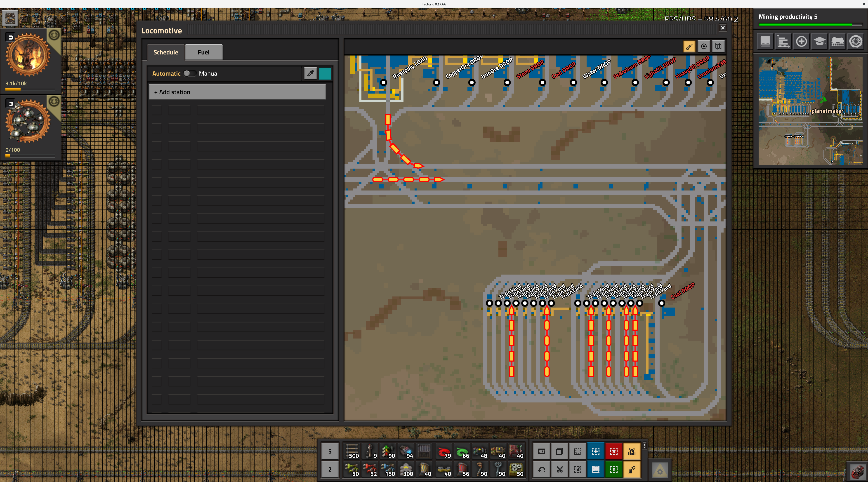Switch to the Fuel tab
The image size is (868, 482).
pos(203,52)
